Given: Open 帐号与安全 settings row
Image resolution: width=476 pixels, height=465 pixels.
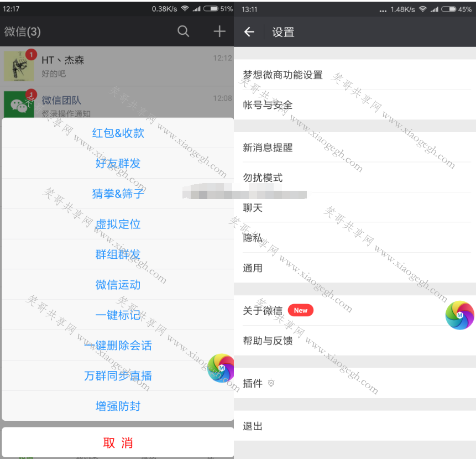Looking at the screenshot, I should [355, 105].
